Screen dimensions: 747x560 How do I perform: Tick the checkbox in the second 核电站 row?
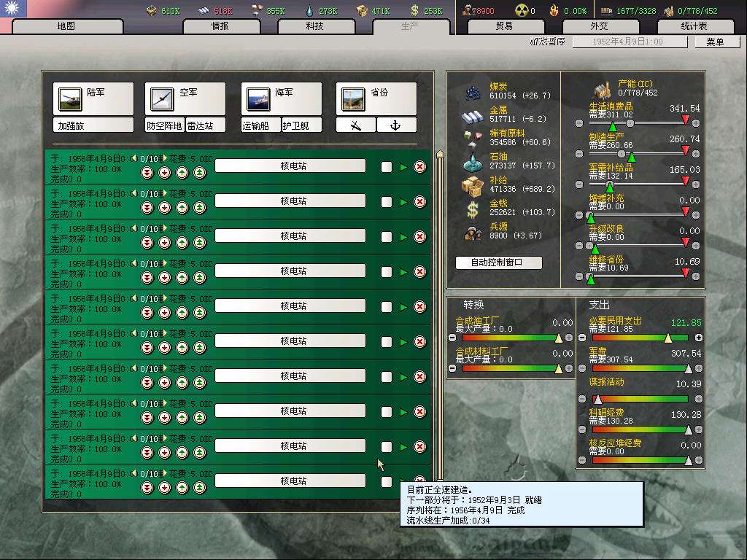(387, 202)
